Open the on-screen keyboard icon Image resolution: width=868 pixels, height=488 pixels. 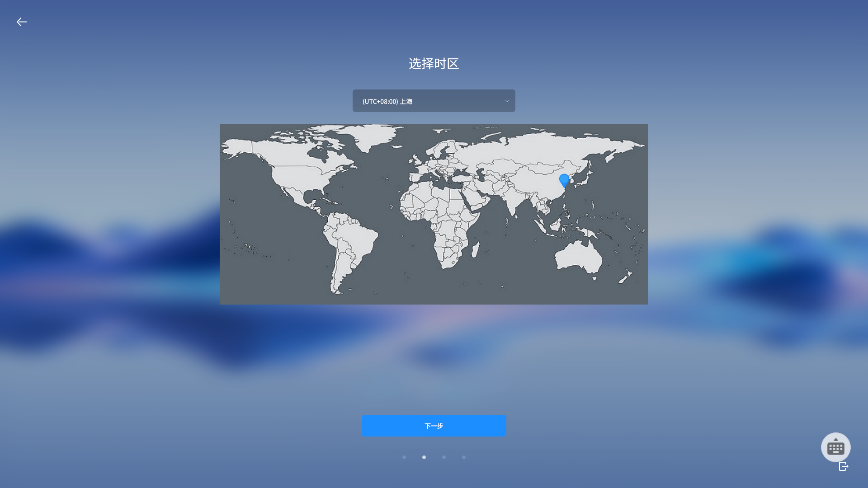[835, 447]
